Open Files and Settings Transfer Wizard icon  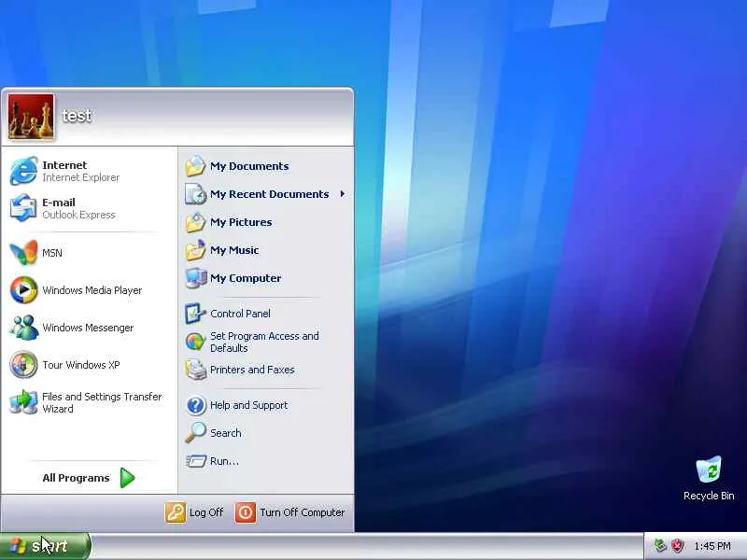click(23, 402)
